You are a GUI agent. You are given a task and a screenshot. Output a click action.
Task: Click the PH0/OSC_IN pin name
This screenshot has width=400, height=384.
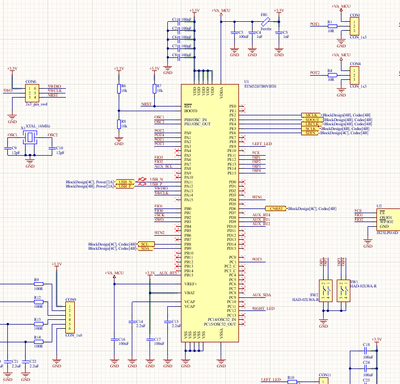pyautogui.click(x=195, y=119)
